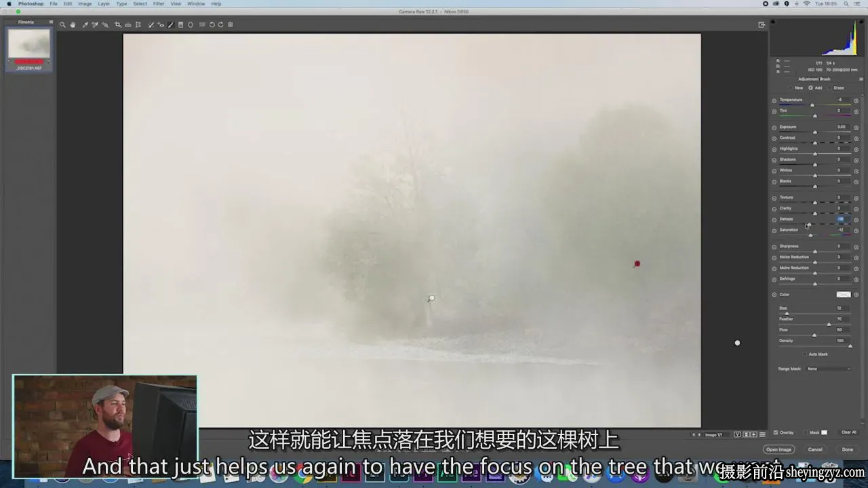The width and height of the screenshot is (868, 488).
Task: Open the Range Mask dropdown
Action: tap(828, 369)
